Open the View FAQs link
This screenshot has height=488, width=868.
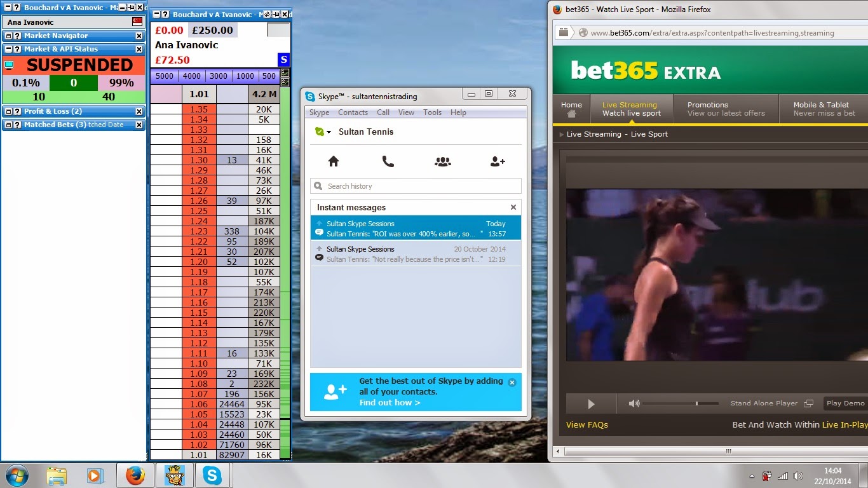pos(587,424)
